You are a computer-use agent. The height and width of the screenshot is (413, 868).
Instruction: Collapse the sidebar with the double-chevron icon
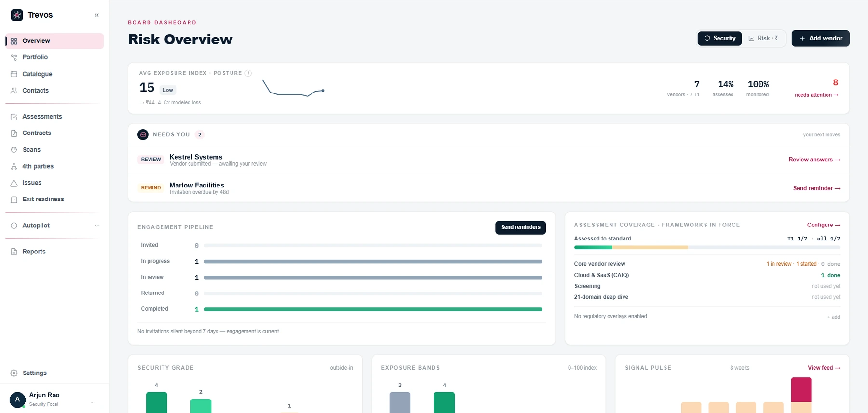[96, 15]
